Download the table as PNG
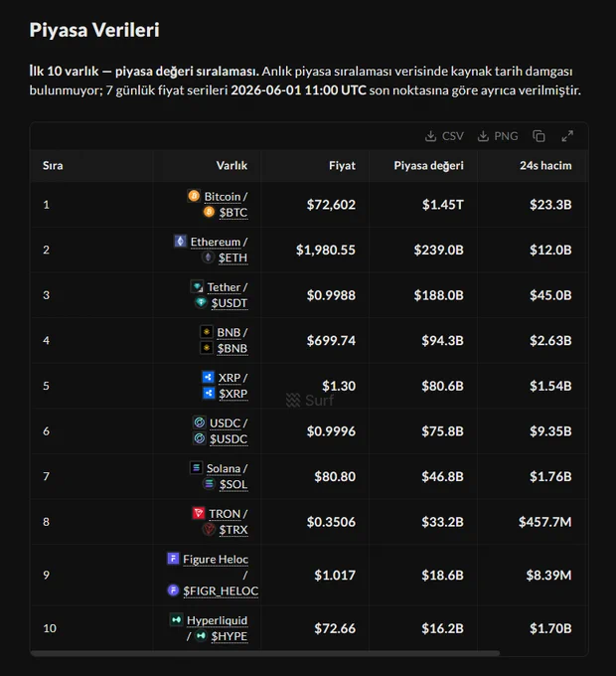616x676 pixels. coord(498,136)
